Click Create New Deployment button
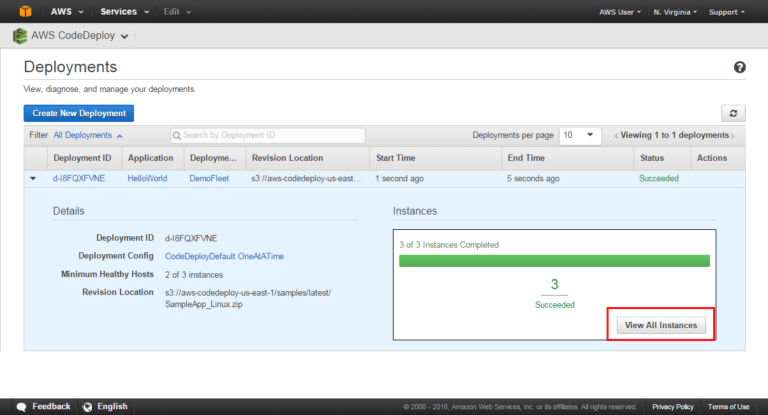This screenshot has height=415, width=768. pos(79,113)
